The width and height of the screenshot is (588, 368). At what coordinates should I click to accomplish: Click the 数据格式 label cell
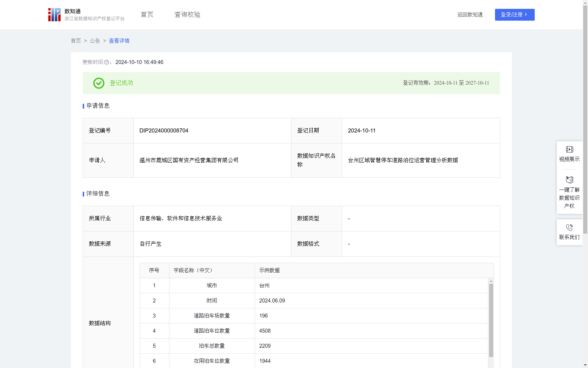click(x=316, y=244)
